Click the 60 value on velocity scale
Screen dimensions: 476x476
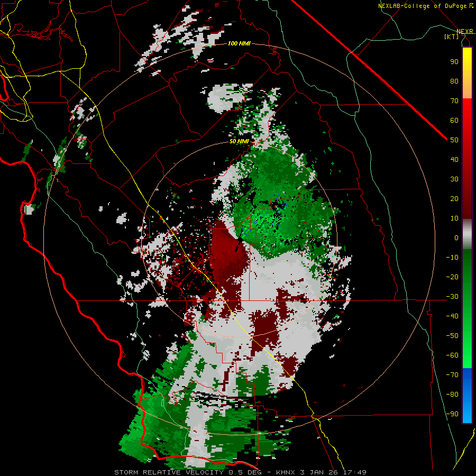(454, 121)
